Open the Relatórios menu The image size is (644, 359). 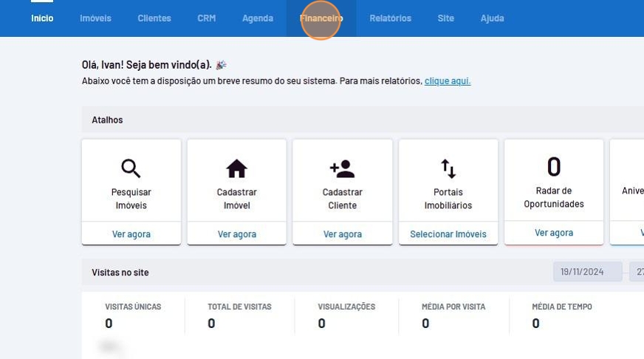pyautogui.click(x=390, y=18)
